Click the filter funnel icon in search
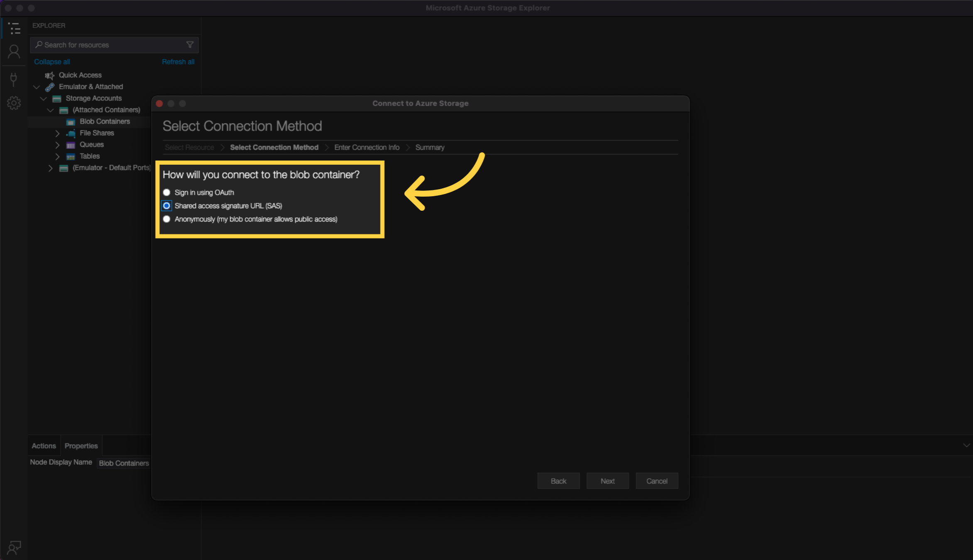 pyautogui.click(x=190, y=45)
